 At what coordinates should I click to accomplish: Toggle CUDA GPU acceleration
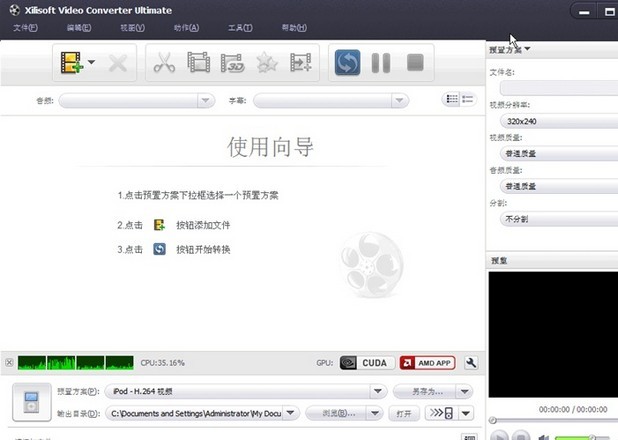(x=367, y=363)
